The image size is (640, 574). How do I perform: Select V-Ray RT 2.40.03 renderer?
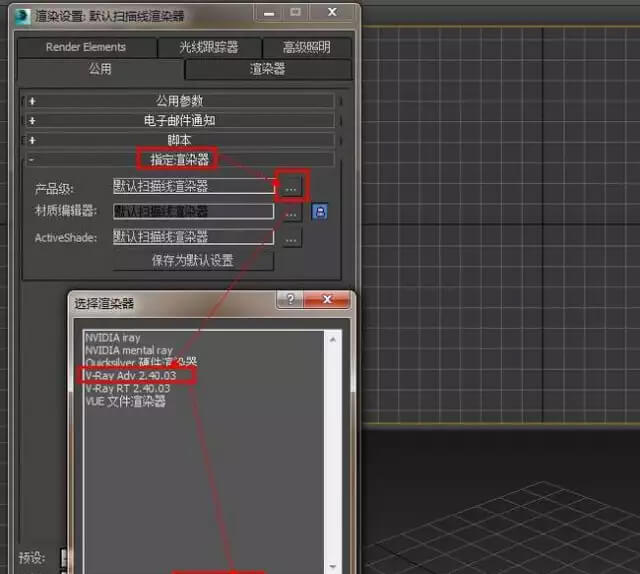128,388
